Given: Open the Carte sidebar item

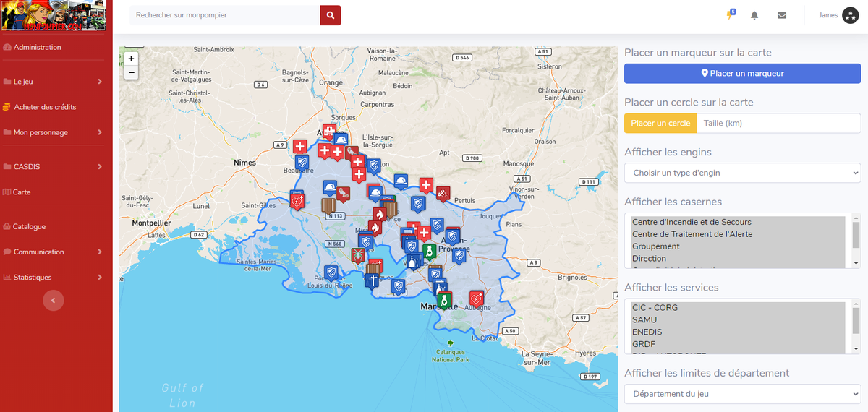Looking at the screenshot, I should (x=22, y=192).
